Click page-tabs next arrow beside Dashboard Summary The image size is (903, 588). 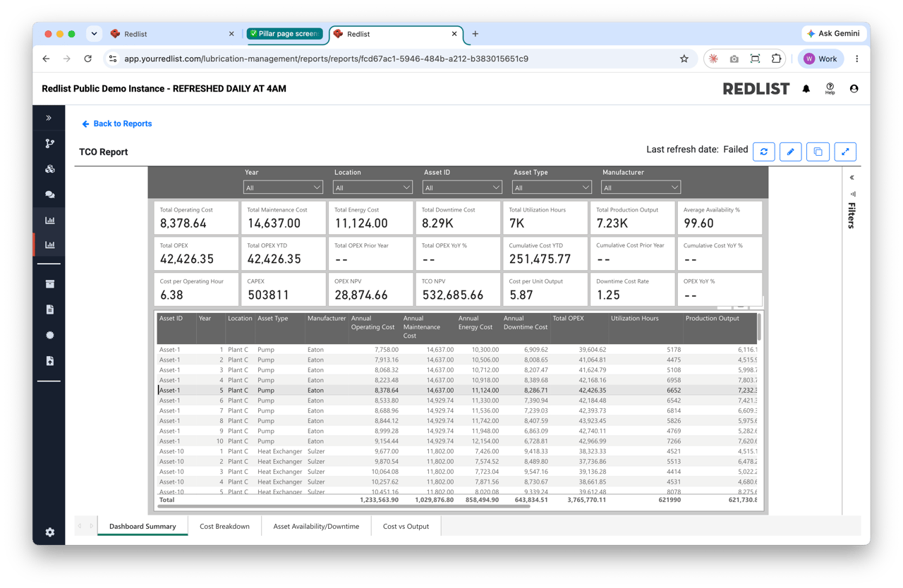pos(91,526)
